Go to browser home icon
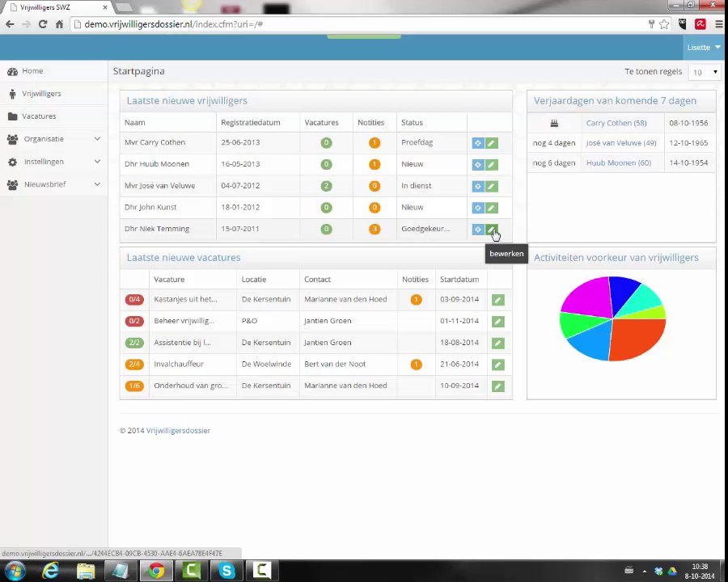This screenshot has height=582, width=728. point(59,24)
